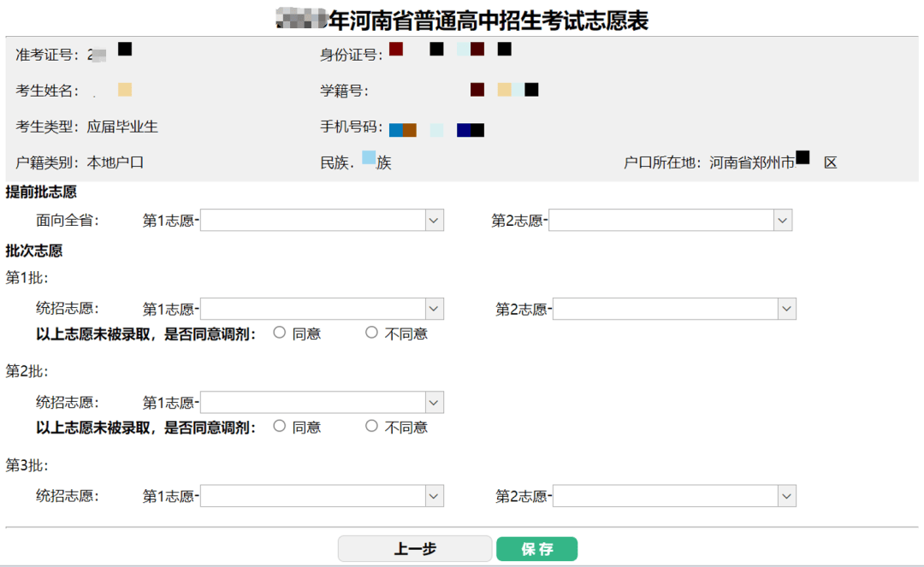Open 提前批 面向全省 第2志愿 dropdown
The height and width of the screenshot is (567, 924).
(670, 221)
